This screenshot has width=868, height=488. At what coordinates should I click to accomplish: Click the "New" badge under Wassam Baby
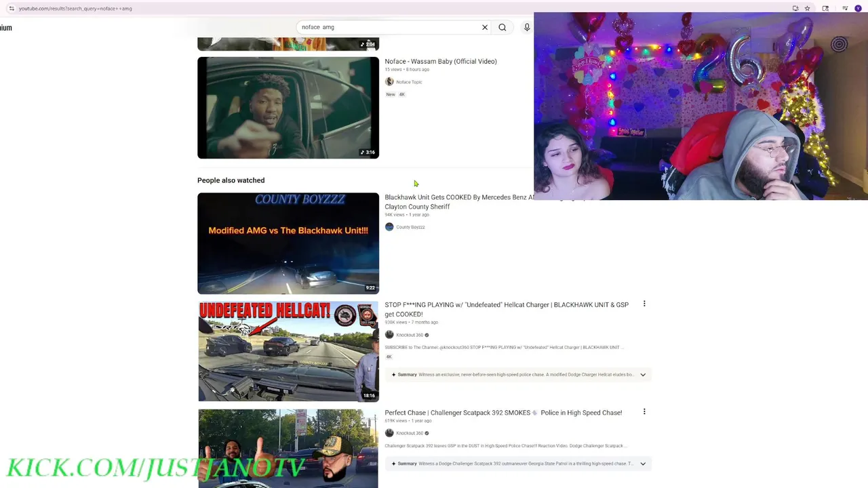pos(391,94)
